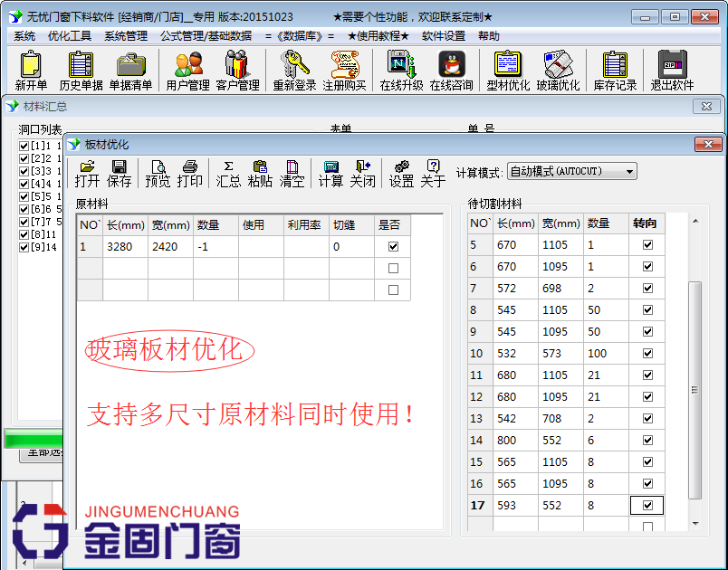Click the 计算 calculate icon
The width and height of the screenshot is (728, 570).
point(330,172)
